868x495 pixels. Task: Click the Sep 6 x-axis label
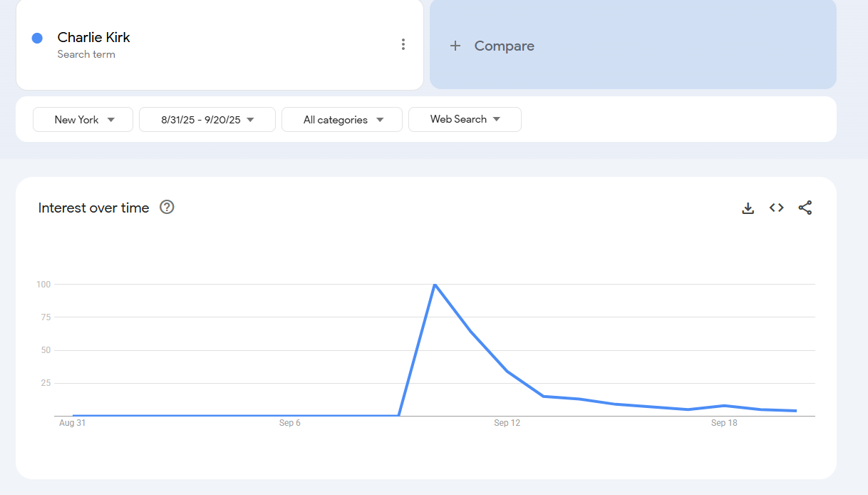click(x=289, y=423)
